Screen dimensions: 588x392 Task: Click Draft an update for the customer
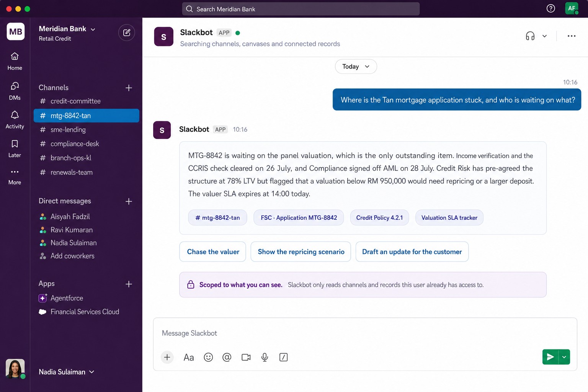pos(412,252)
